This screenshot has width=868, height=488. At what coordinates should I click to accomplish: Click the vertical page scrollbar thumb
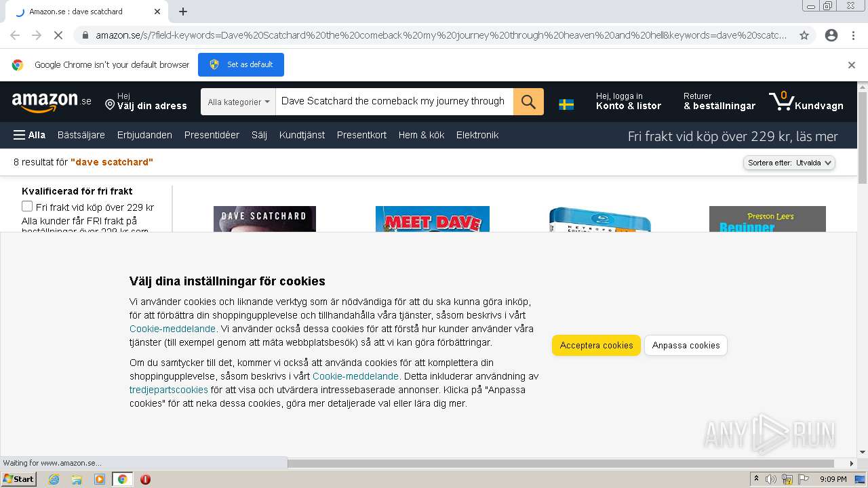pos(863,139)
